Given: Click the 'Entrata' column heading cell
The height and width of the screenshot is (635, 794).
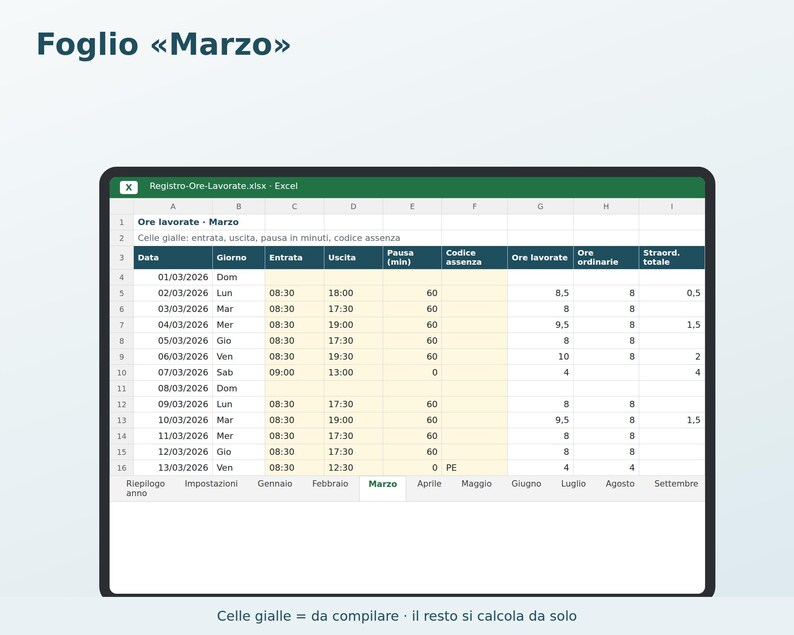Looking at the screenshot, I should point(294,258).
